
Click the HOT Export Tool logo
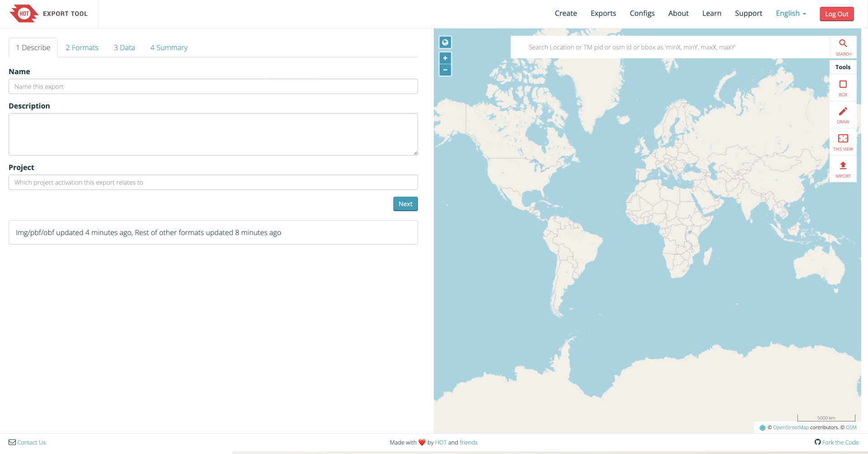49,14
